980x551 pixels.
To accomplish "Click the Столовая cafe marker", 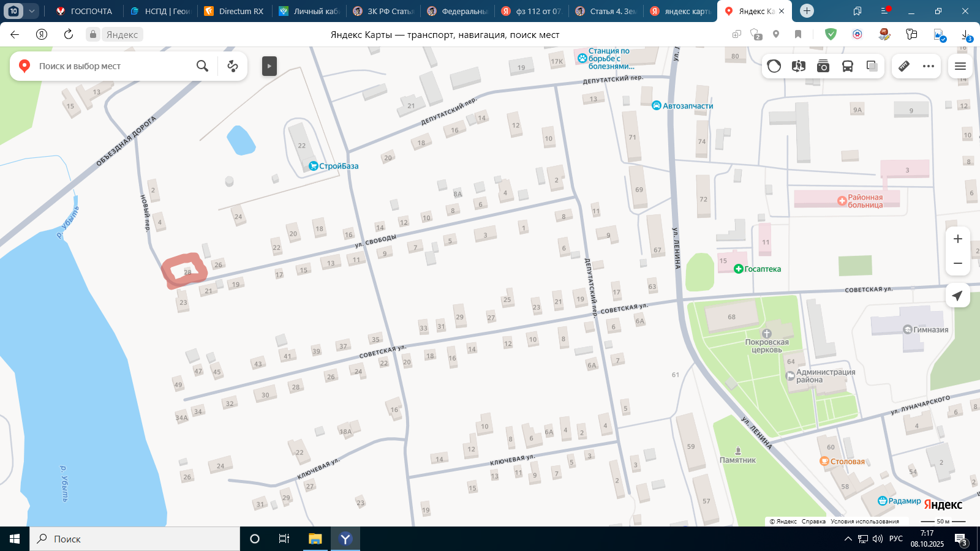I will pyautogui.click(x=843, y=462).
